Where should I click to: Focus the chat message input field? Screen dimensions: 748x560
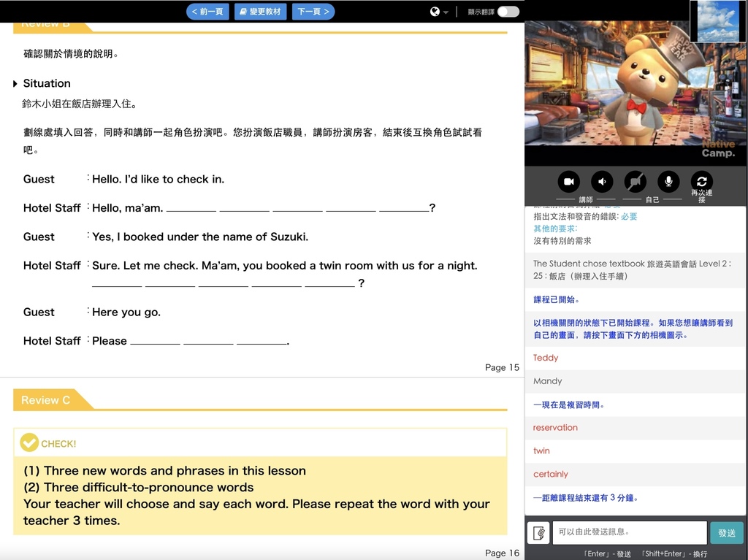[630, 532]
